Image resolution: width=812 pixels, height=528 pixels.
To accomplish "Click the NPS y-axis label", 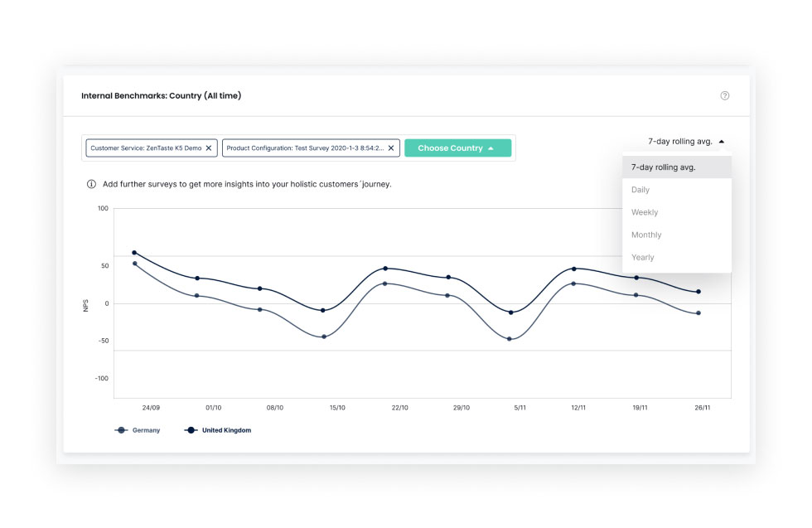I will pyautogui.click(x=86, y=306).
